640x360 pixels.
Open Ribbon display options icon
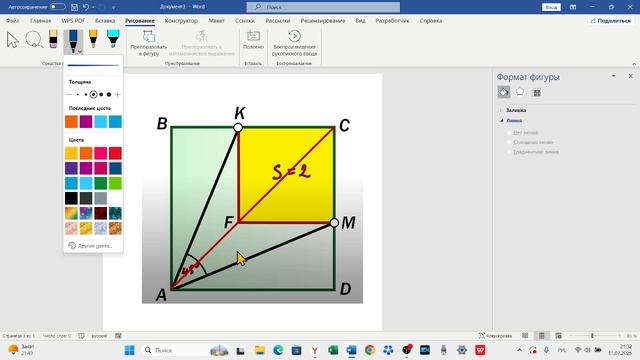click(573, 7)
